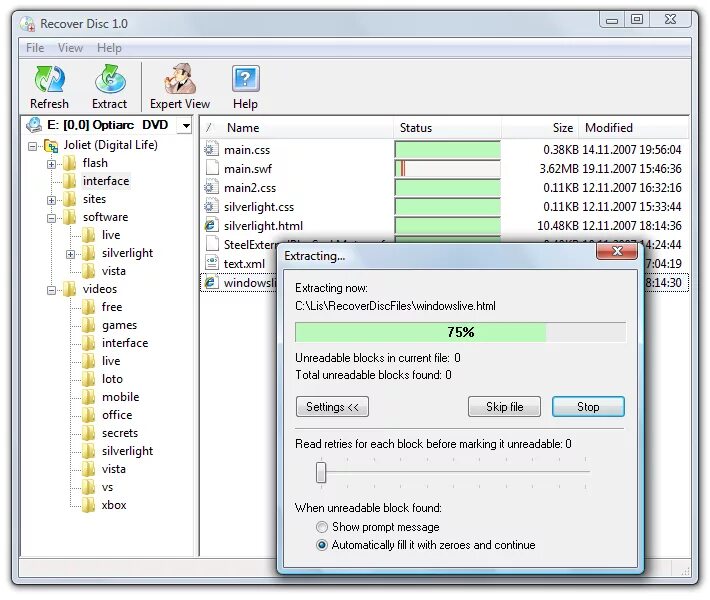Click the window resize grip in status bar
Image resolution: width=710 pixels, height=600 pixels.
[x=684, y=570]
